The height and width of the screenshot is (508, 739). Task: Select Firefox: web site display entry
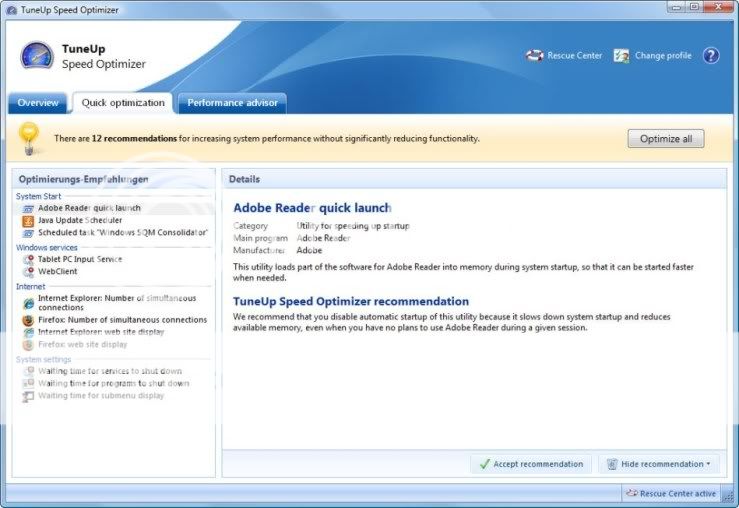pyautogui.click(x=82, y=344)
